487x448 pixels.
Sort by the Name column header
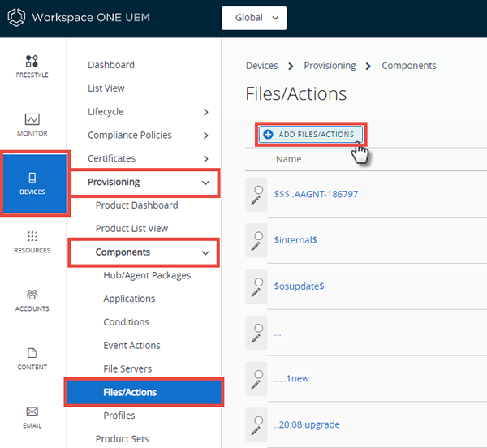coord(288,159)
